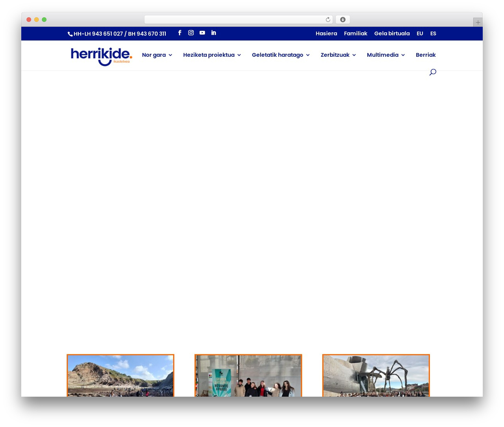Click the browser reload icon

pyautogui.click(x=328, y=20)
